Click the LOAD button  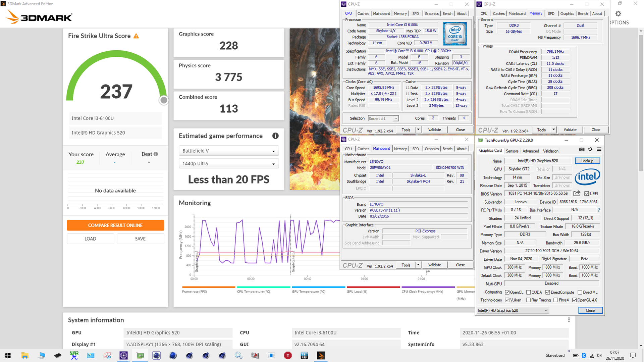[90, 239]
